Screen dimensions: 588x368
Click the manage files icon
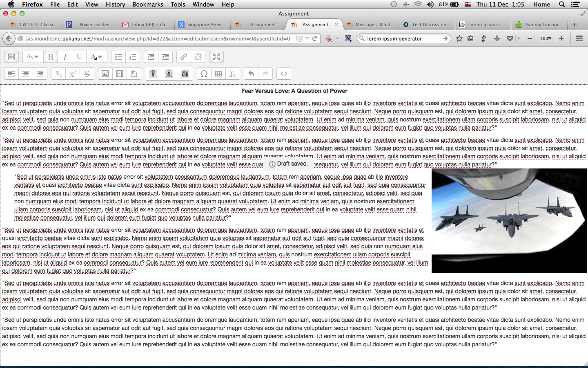coord(134,74)
